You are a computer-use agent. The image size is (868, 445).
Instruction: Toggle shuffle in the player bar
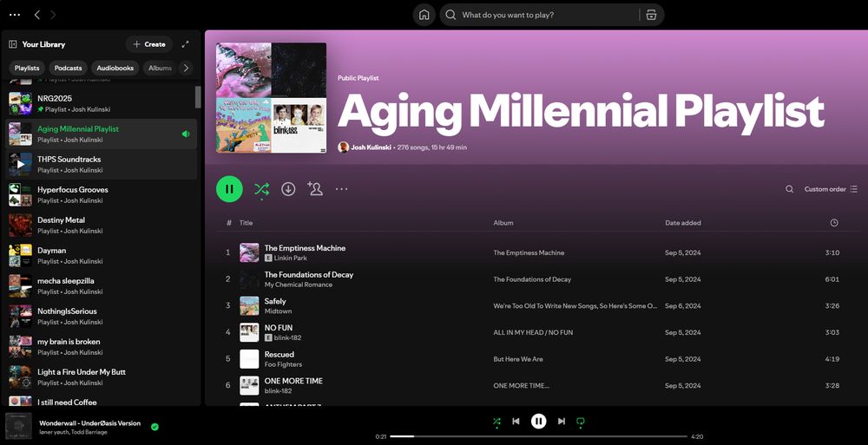(496, 422)
